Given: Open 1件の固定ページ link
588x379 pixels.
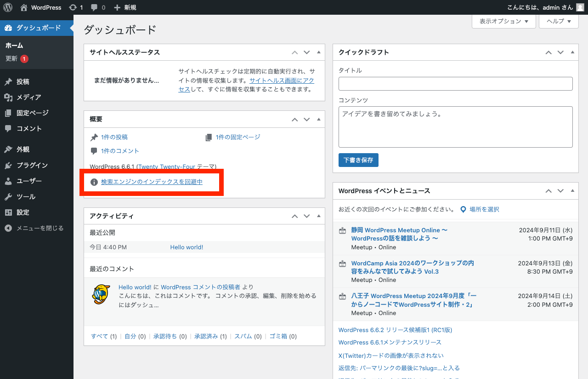Looking at the screenshot, I should point(238,137).
